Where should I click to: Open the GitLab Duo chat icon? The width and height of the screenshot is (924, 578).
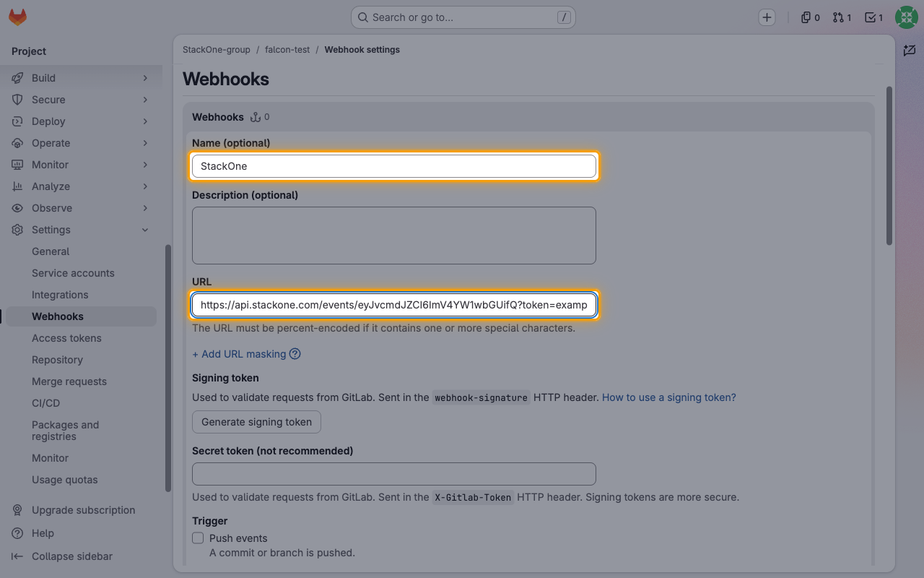(x=910, y=50)
